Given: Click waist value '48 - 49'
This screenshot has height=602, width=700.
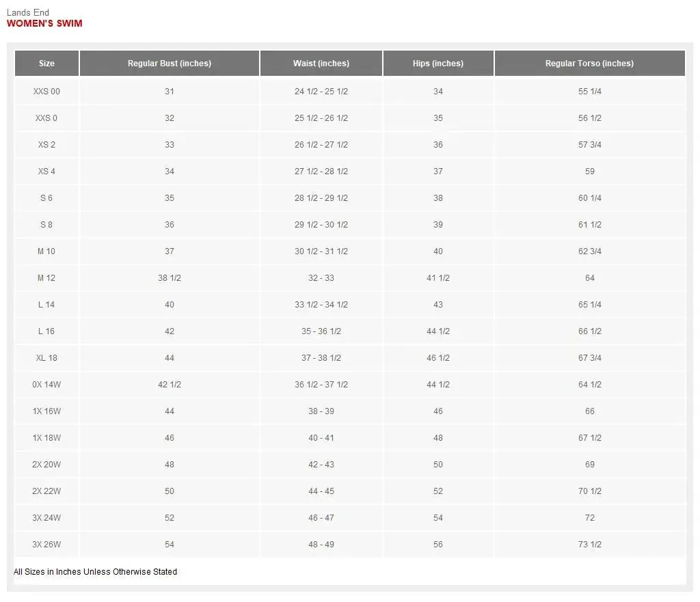Looking at the screenshot, I should click(x=321, y=545).
